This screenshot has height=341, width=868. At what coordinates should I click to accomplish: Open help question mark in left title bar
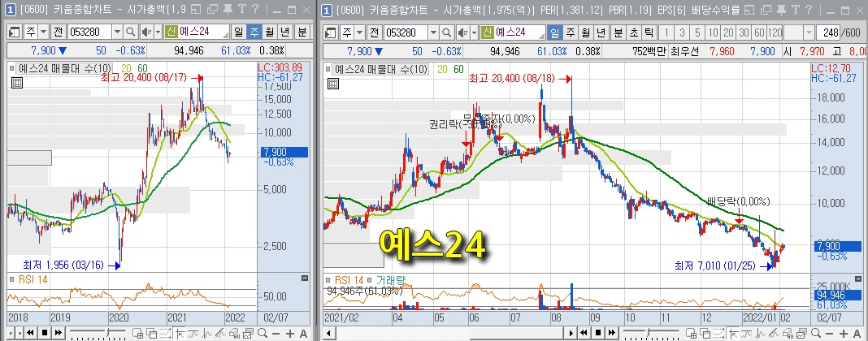click(x=254, y=9)
